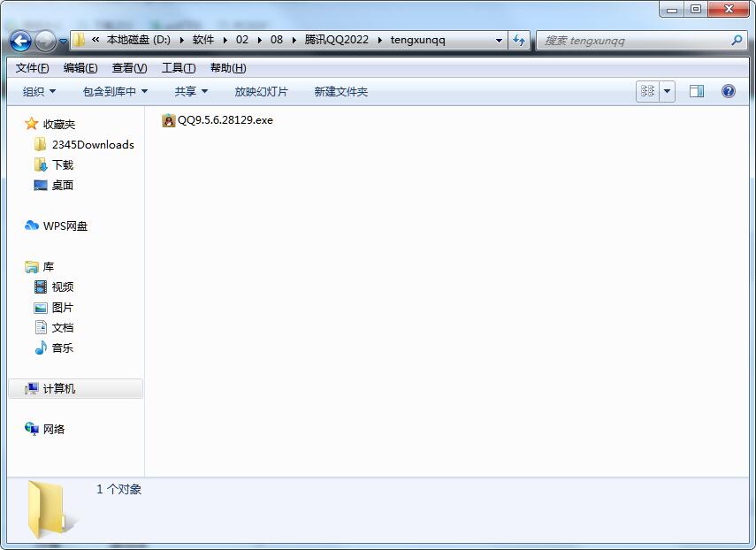Open 下载 in favorites
The height and width of the screenshot is (550, 756).
[x=63, y=164]
